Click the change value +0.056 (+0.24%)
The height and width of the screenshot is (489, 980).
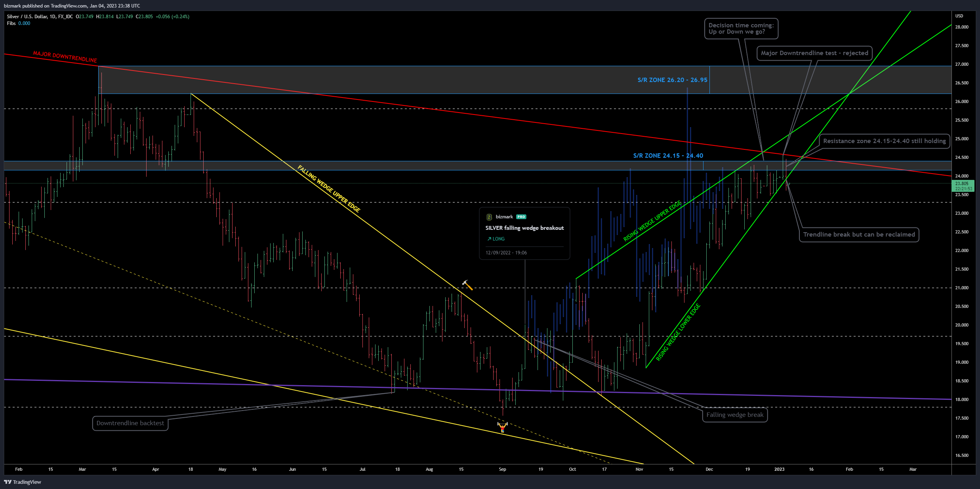(x=172, y=17)
